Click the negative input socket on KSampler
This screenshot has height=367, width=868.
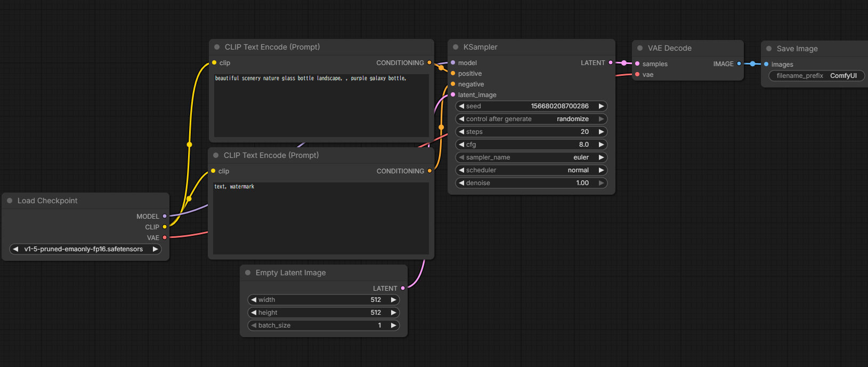453,84
